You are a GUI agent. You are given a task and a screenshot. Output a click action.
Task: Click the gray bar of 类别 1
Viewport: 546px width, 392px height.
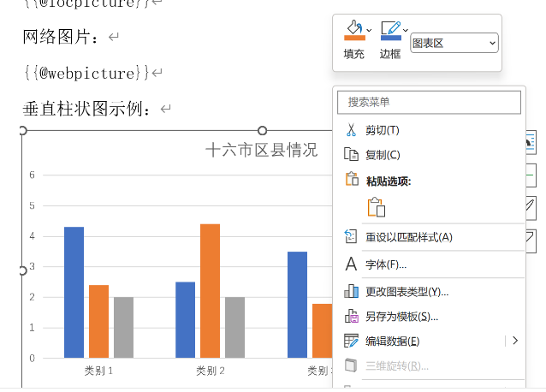[x=123, y=327]
